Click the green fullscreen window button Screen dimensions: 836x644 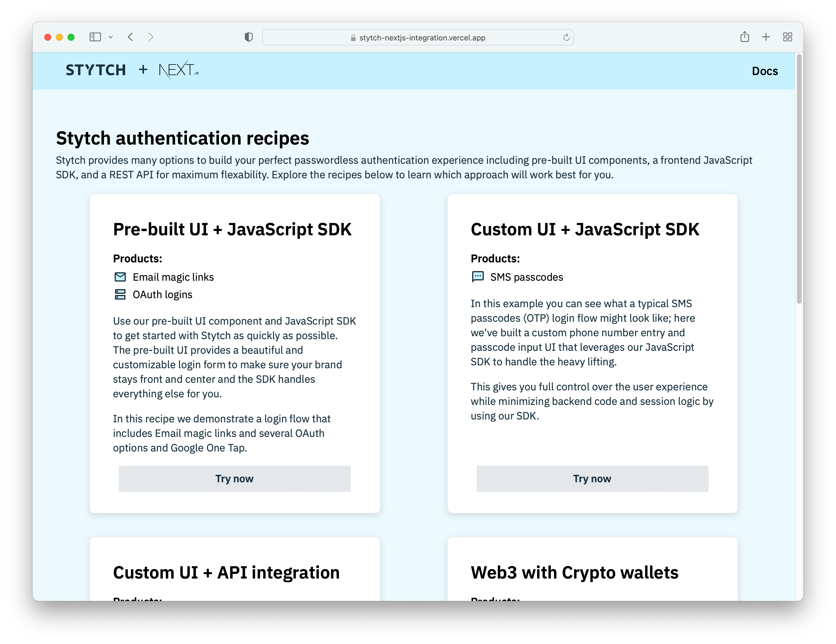click(71, 37)
